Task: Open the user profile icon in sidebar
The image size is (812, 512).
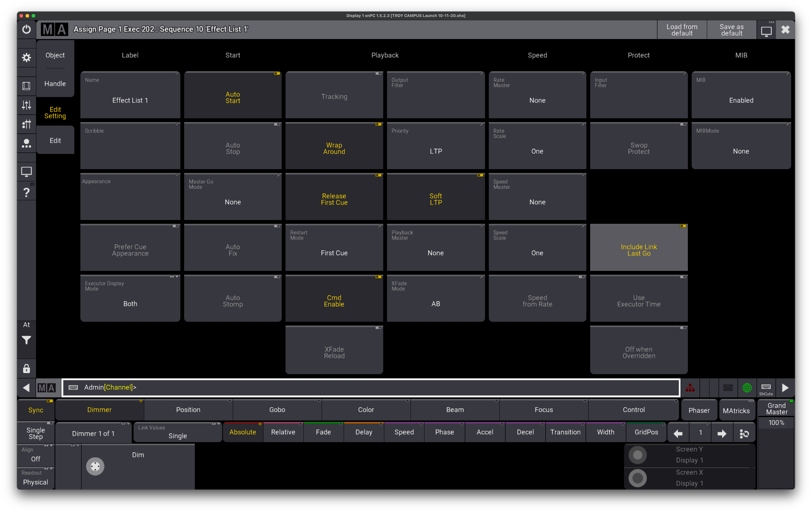Action: [26, 143]
